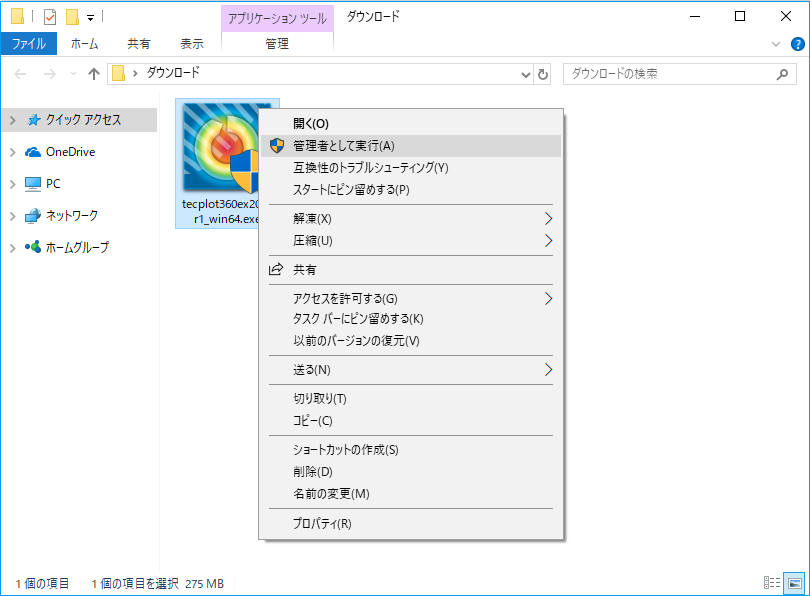
Task: Choose 共有 from the context menu
Action: [411, 270]
